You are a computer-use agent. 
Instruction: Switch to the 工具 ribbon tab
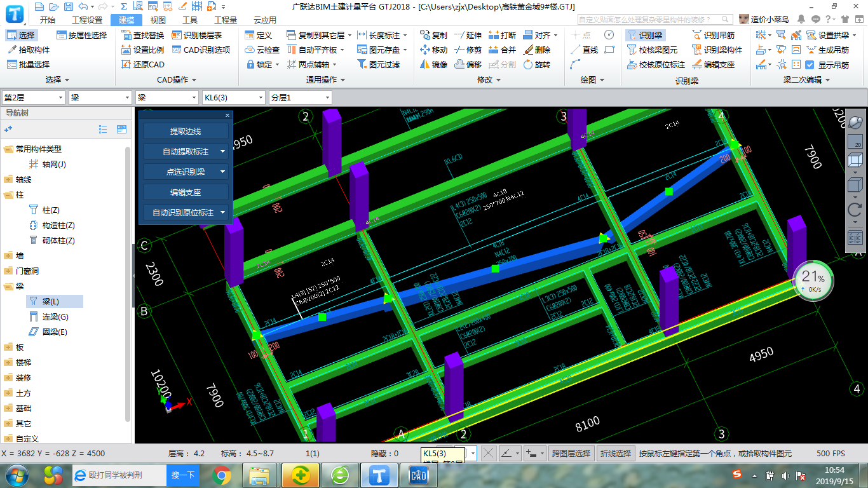[190, 20]
